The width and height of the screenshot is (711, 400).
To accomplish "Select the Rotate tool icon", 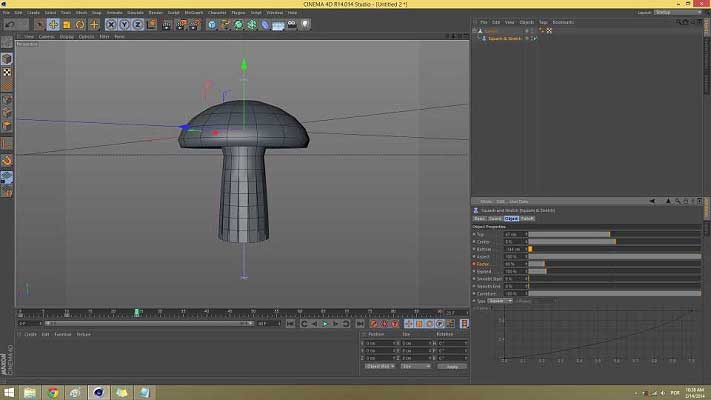I will click(80, 24).
